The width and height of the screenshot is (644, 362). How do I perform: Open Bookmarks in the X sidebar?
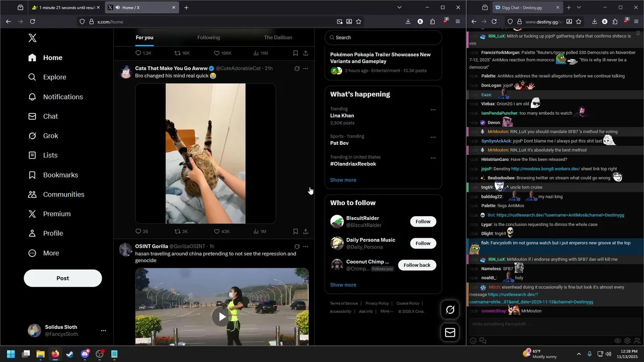53,175
